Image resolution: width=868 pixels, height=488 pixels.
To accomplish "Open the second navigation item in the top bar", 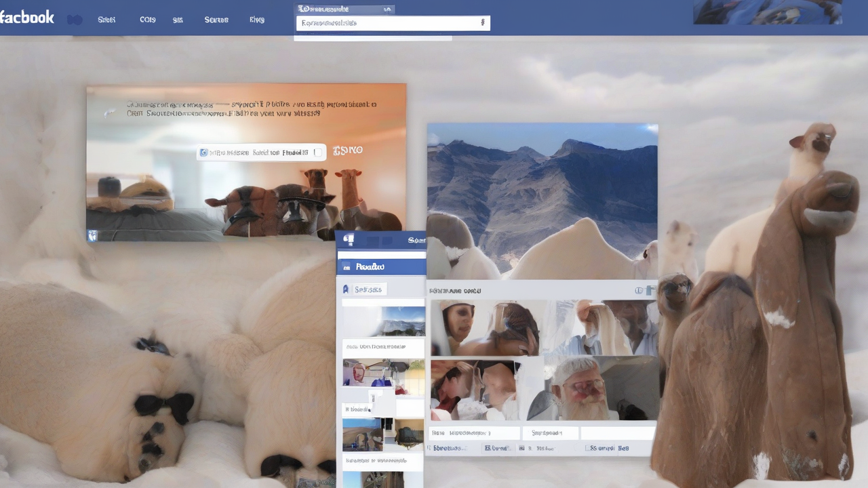I will 148,20.
